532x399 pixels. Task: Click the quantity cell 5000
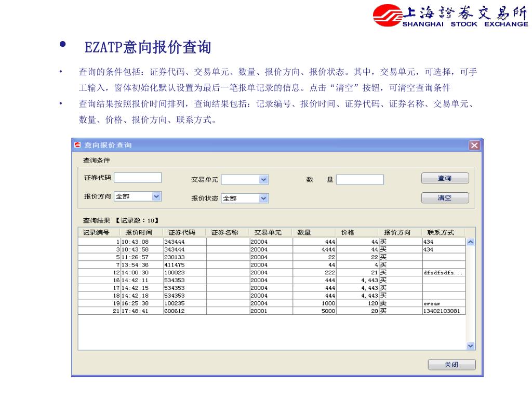[x=314, y=311]
